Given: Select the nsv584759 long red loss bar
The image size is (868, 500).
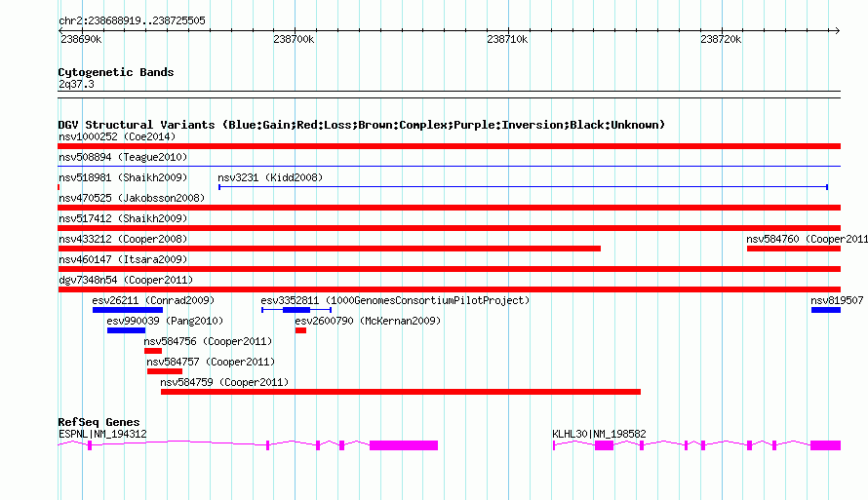Looking at the screenshot, I should point(401,392).
